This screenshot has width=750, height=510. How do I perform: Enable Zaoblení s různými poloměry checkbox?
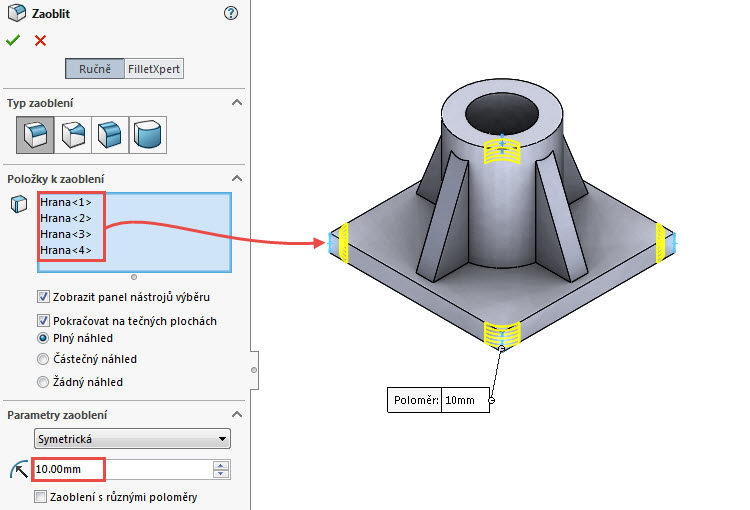coord(41,497)
